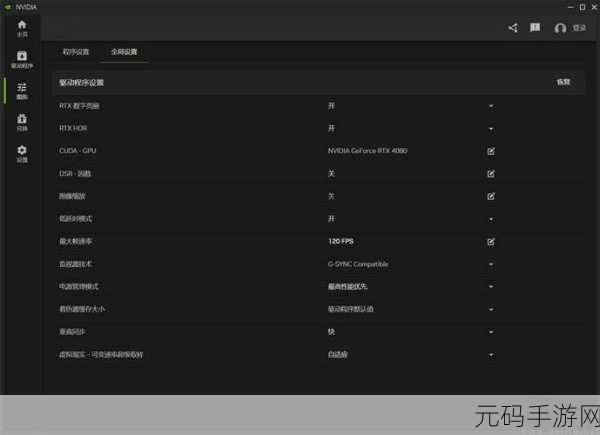Click the vertical sync "快" value
The image size is (600, 435).
point(331,332)
